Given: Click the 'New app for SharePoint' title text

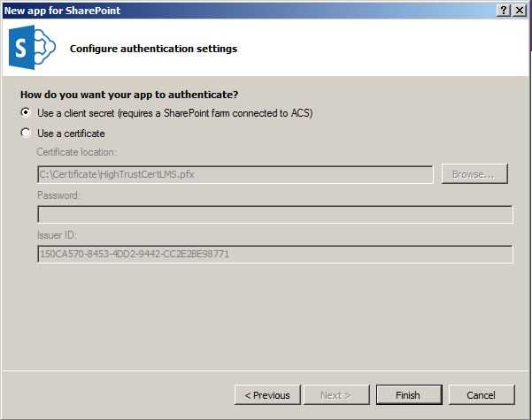Looking at the screenshot, I should 63,11.
